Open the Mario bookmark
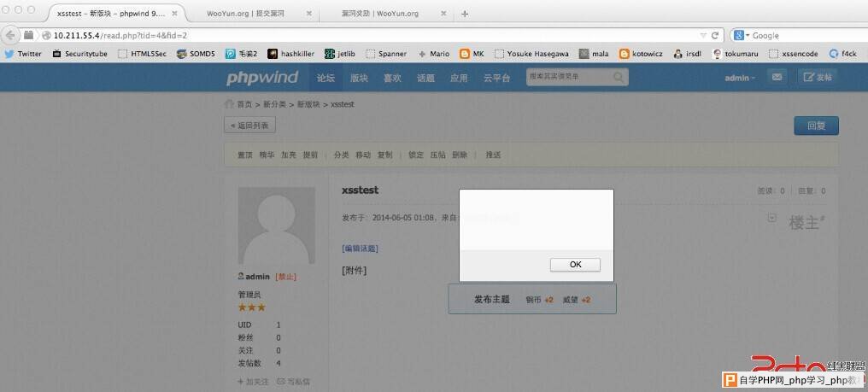 [433, 54]
